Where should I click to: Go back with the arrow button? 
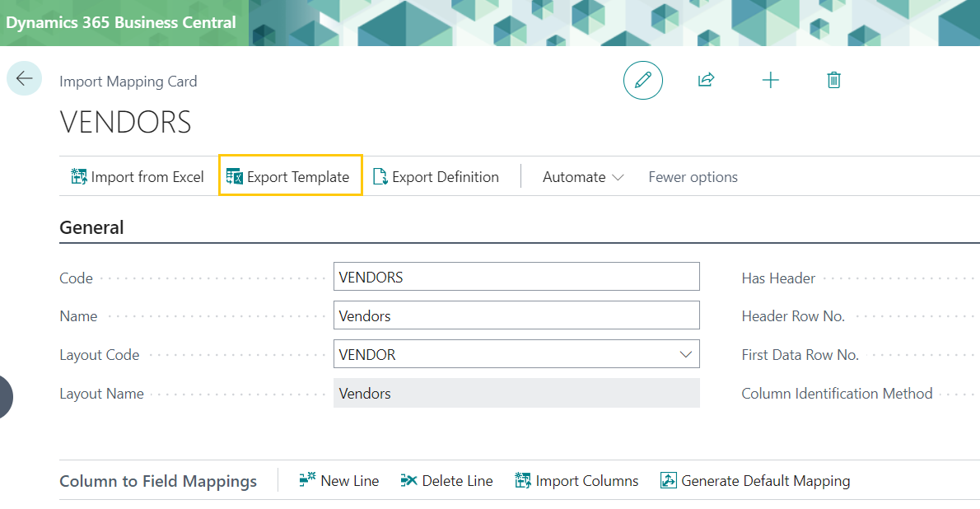point(25,78)
